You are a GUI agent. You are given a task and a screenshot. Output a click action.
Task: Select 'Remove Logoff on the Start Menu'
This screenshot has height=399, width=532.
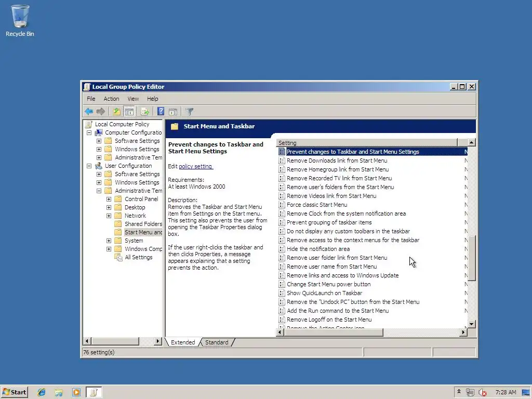click(x=329, y=320)
